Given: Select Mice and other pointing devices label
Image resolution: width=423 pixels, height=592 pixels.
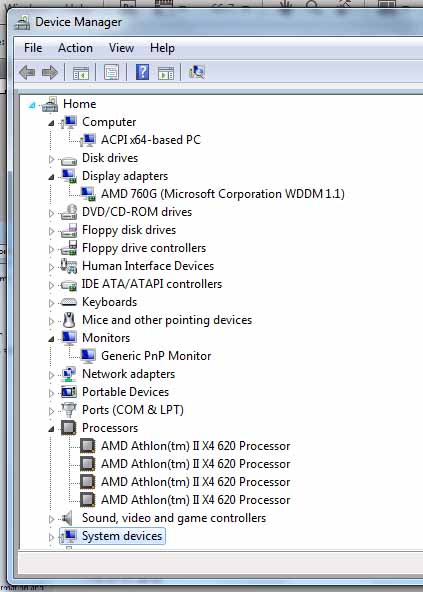Looking at the screenshot, I should (x=167, y=320).
